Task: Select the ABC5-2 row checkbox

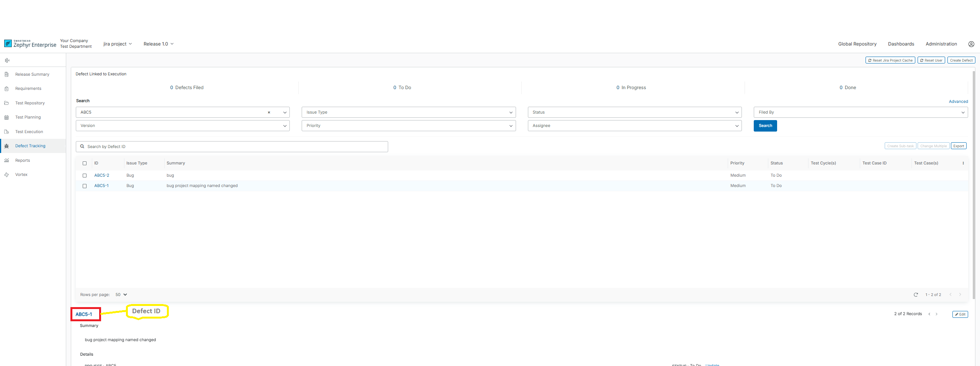Action: 85,176
